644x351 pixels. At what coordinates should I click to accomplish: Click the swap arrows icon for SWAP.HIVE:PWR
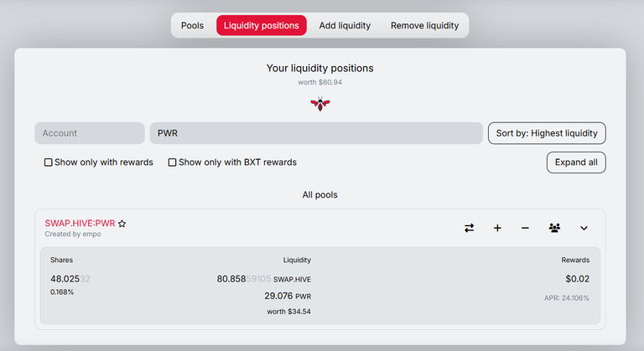469,228
